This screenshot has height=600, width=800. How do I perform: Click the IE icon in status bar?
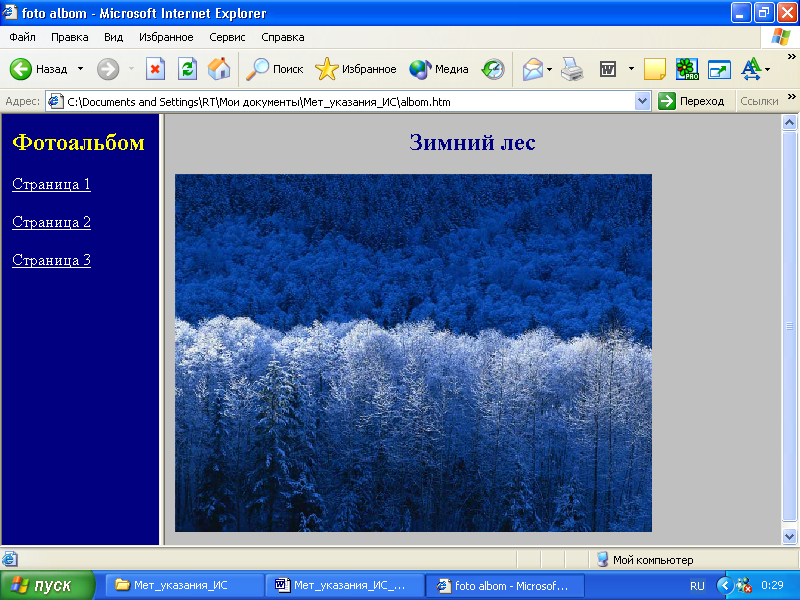[x=9, y=559]
